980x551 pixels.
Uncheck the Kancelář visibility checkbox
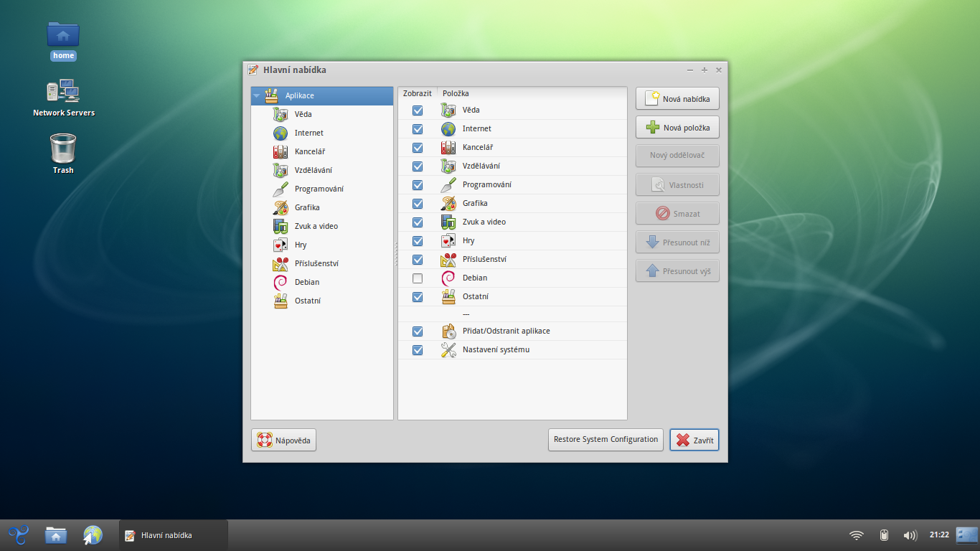418,148
